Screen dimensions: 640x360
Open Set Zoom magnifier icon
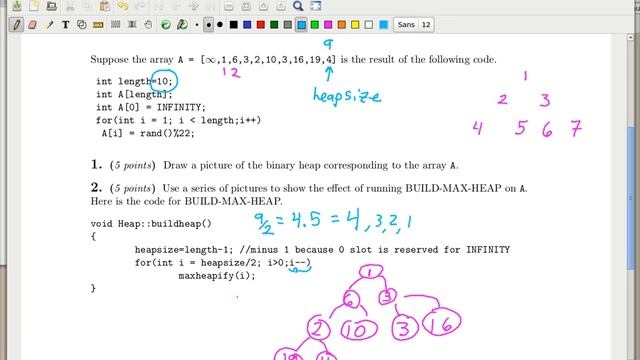[x=298, y=6]
